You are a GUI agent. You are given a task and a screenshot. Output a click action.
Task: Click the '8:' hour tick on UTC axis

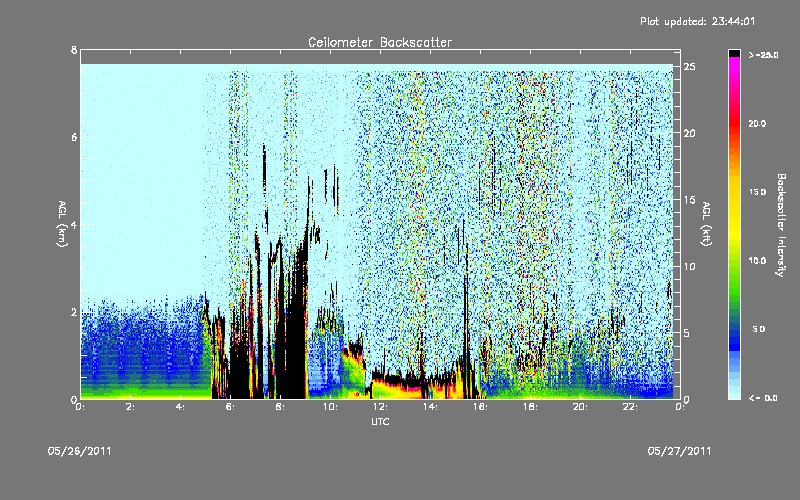[x=281, y=407]
